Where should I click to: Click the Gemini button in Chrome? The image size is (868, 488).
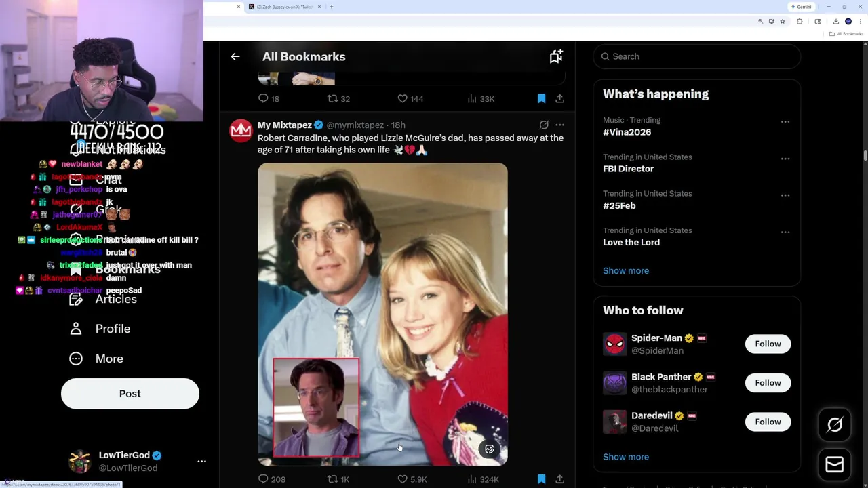tap(802, 7)
